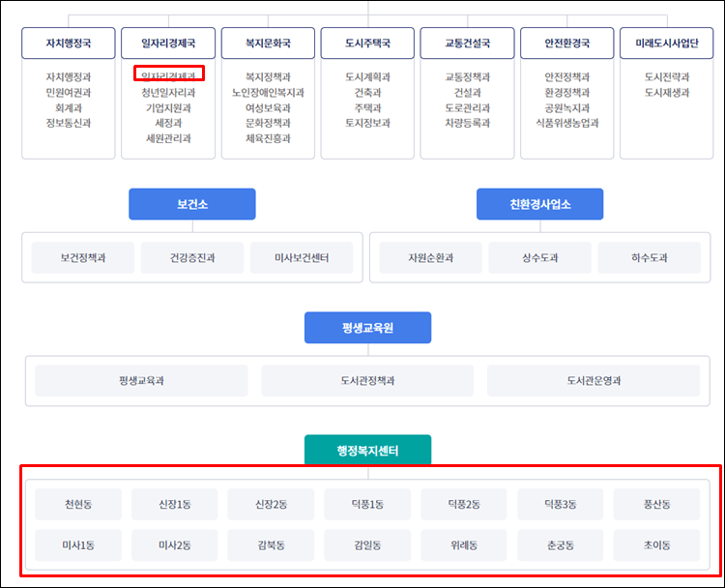
Task: Click 도로관리과 department
Action: (x=468, y=107)
